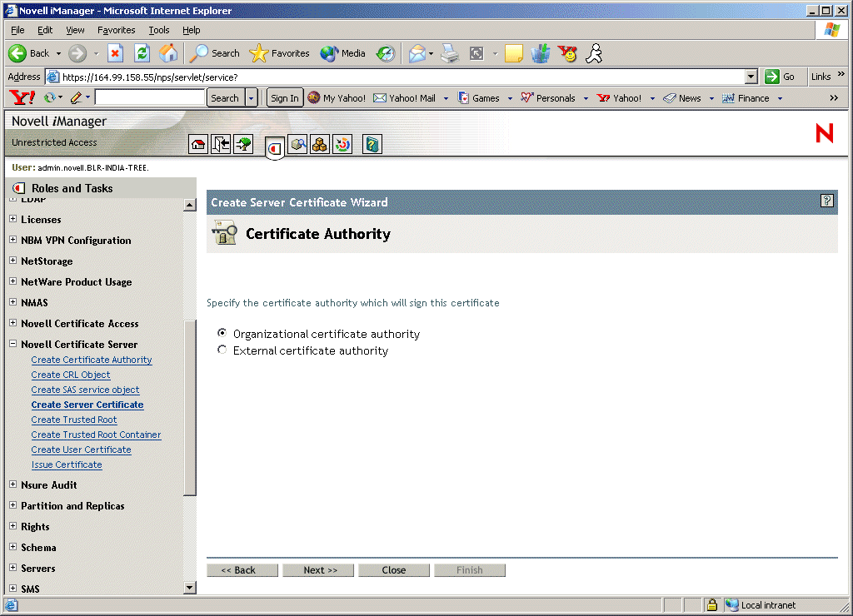Stop page loading with the red X icon

coord(115,53)
